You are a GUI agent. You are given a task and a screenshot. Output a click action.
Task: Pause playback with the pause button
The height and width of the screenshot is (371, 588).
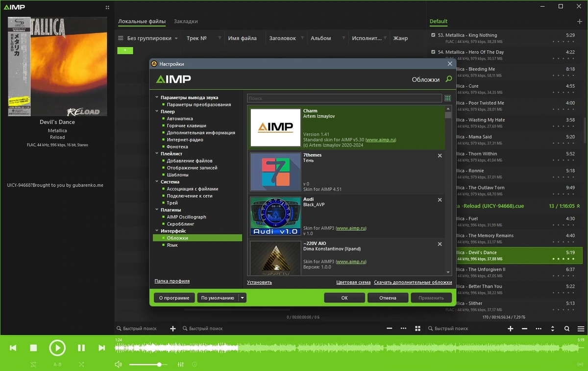[81, 348]
